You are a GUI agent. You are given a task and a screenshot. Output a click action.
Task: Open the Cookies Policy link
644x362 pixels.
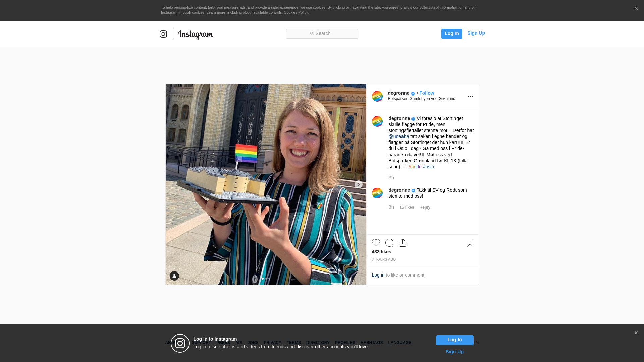point(296,12)
